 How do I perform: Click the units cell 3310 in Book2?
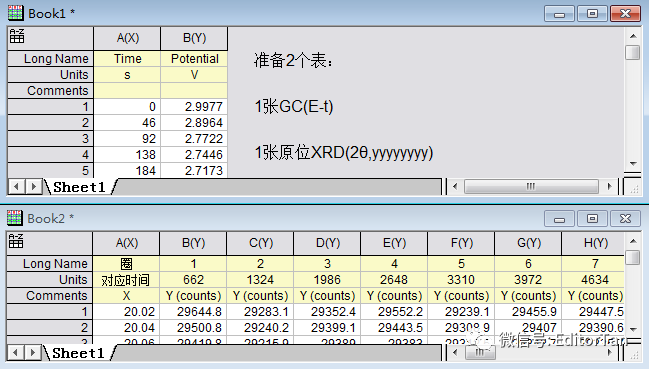click(462, 280)
